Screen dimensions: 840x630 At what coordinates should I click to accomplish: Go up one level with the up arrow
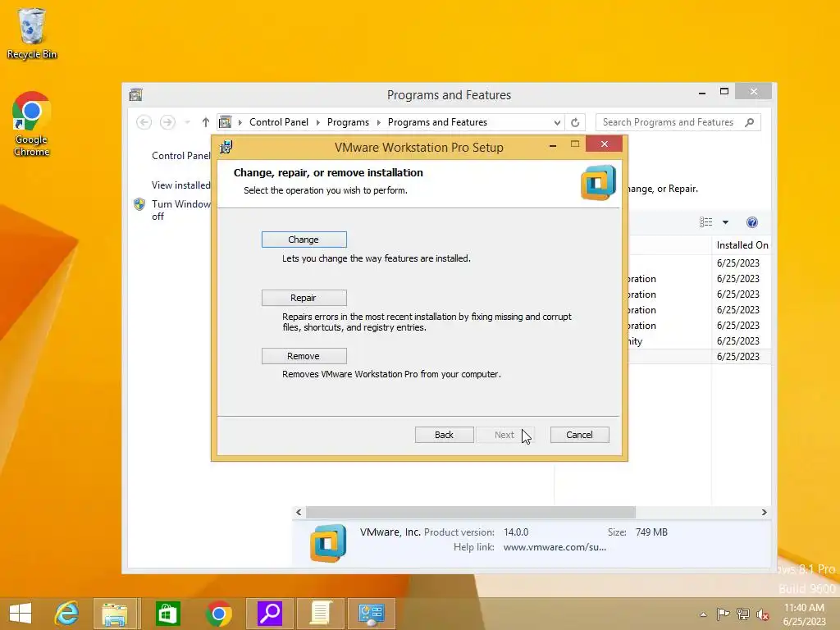[x=206, y=122]
